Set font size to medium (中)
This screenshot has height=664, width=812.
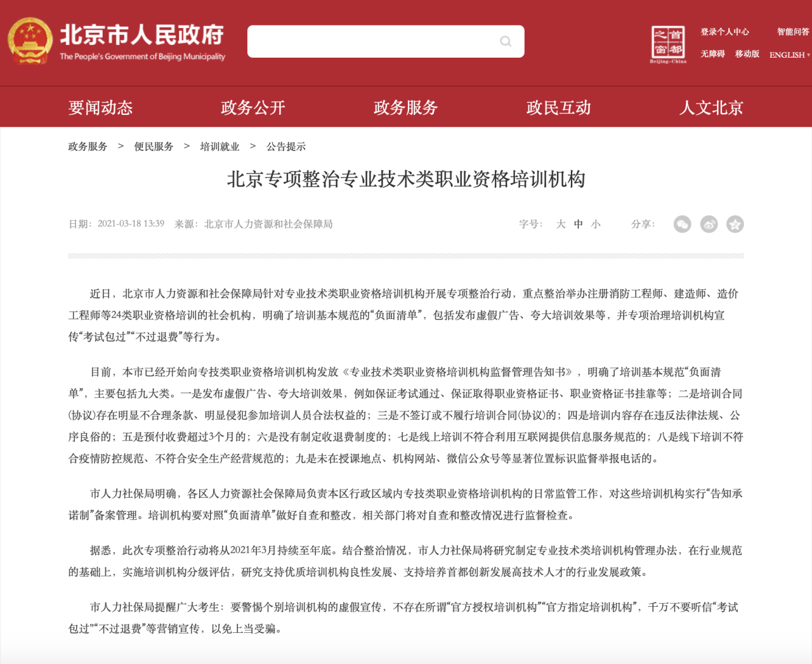578,224
